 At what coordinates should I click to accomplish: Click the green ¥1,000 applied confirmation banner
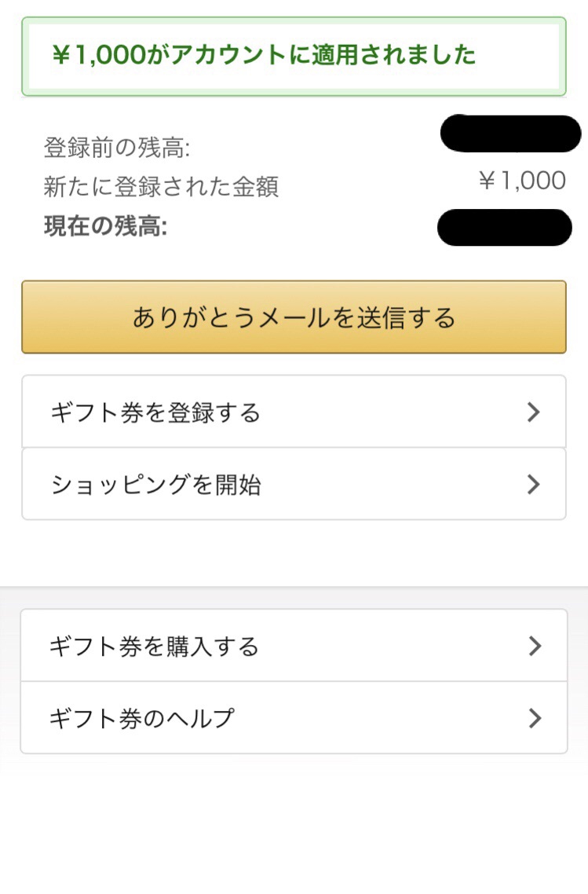tap(294, 56)
